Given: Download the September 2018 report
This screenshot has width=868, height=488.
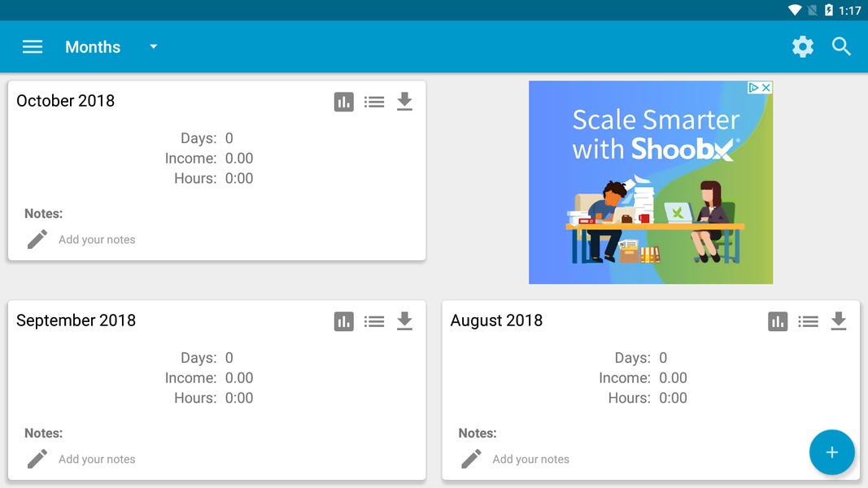Looking at the screenshot, I should coord(404,321).
